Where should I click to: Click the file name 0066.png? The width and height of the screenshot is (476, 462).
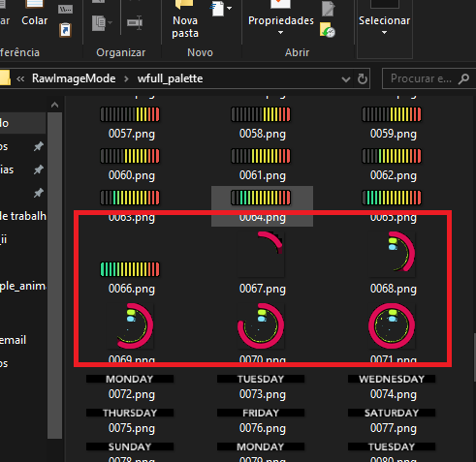pyautogui.click(x=132, y=289)
